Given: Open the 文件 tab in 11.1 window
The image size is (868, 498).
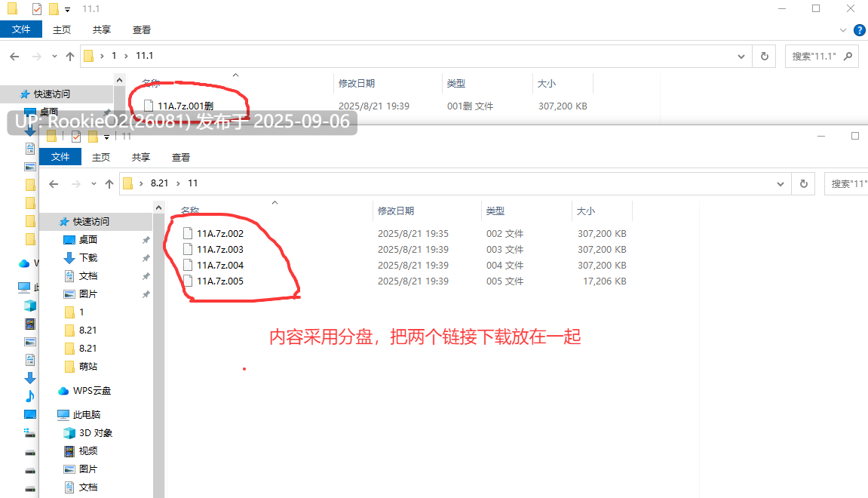Looking at the screenshot, I should 21,29.
